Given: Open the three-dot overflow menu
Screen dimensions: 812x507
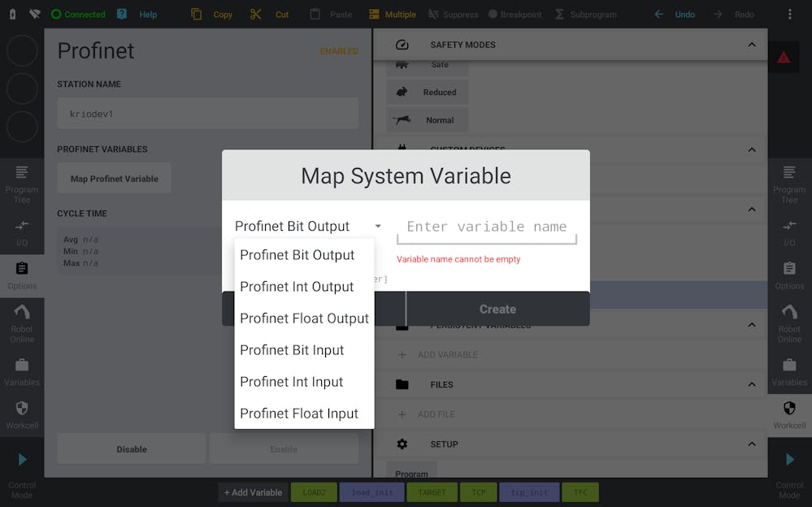Looking at the screenshot, I should coord(790,14).
